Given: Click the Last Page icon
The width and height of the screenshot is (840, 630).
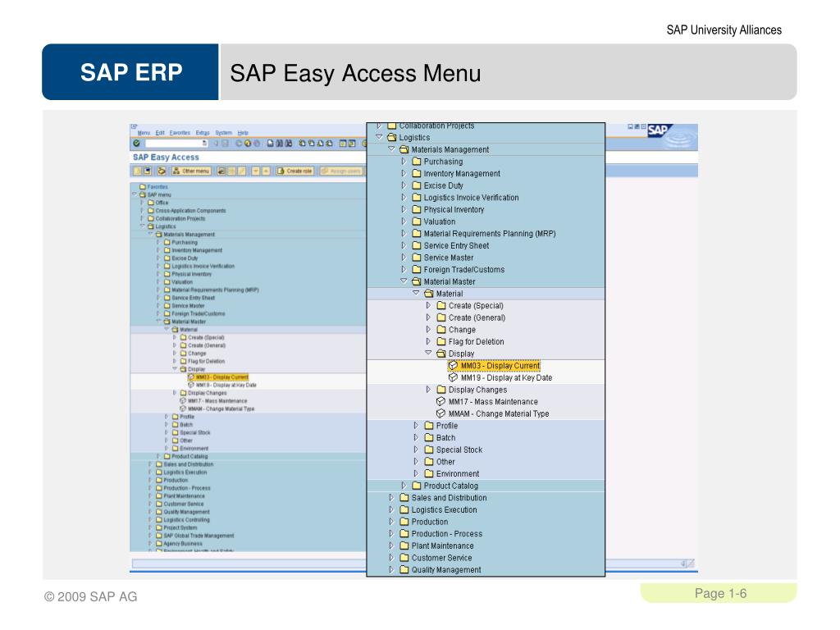Looking at the screenshot, I should pos(329,143).
